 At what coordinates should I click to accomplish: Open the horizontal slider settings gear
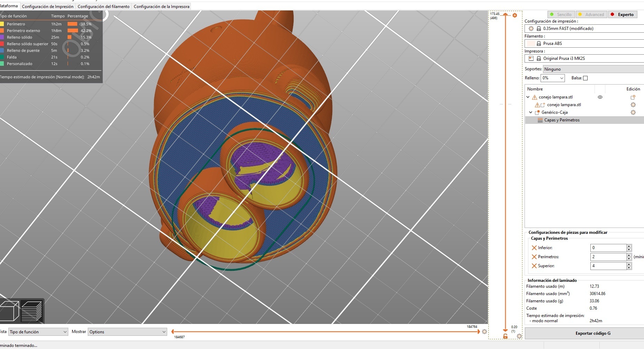(x=484, y=332)
